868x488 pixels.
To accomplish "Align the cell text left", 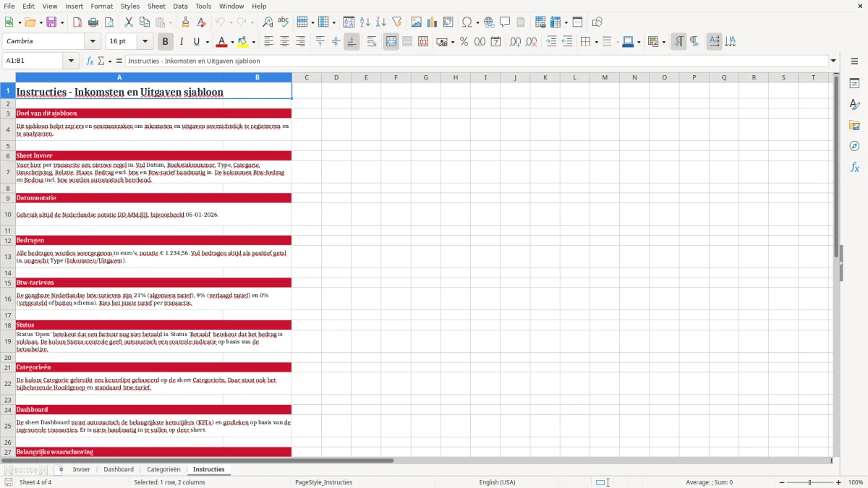I will [268, 42].
